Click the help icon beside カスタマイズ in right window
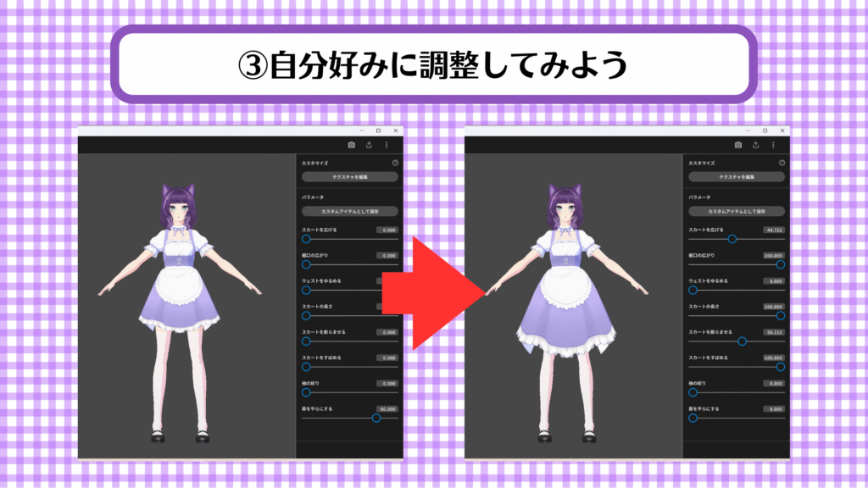Screen dimensions: 868x488 [782, 163]
